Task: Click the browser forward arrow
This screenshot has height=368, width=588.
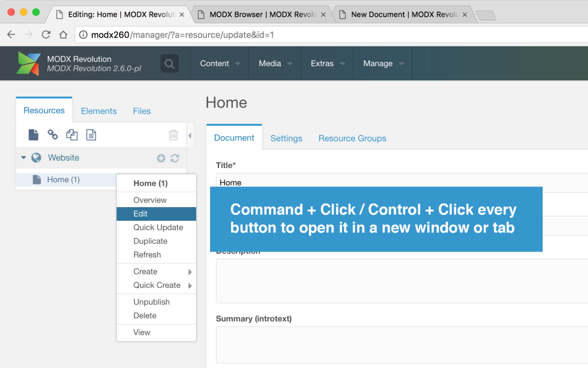Action: pyautogui.click(x=29, y=34)
